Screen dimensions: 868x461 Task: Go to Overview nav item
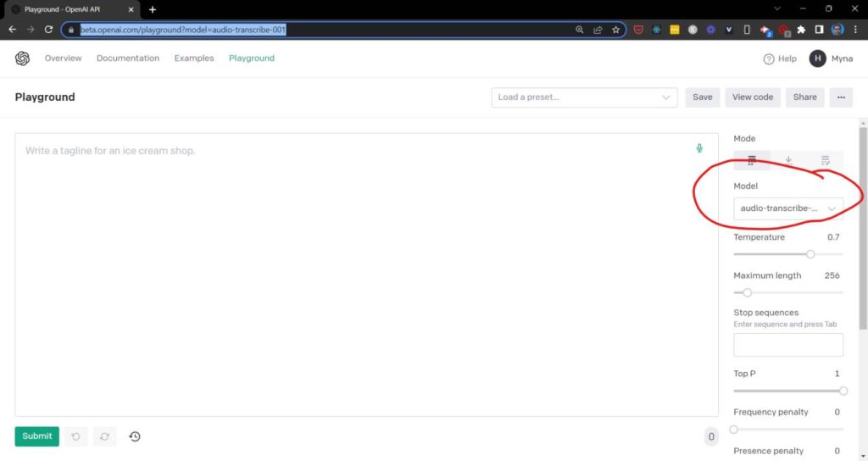click(x=63, y=58)
